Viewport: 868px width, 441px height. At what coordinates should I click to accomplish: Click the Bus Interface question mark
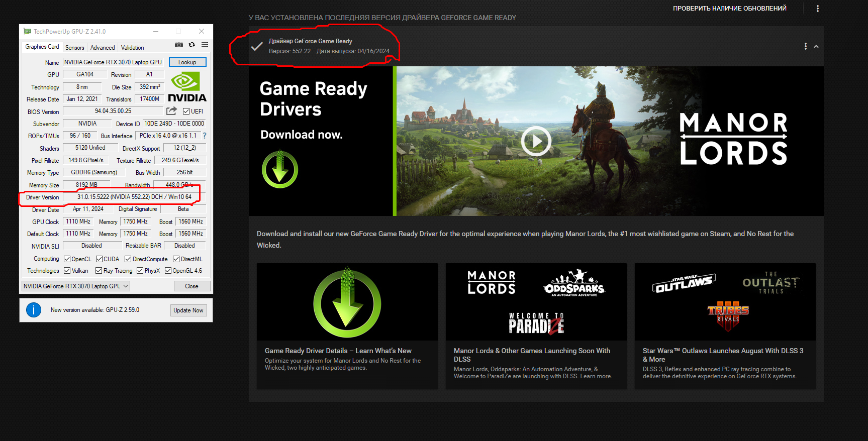(205, 136)
